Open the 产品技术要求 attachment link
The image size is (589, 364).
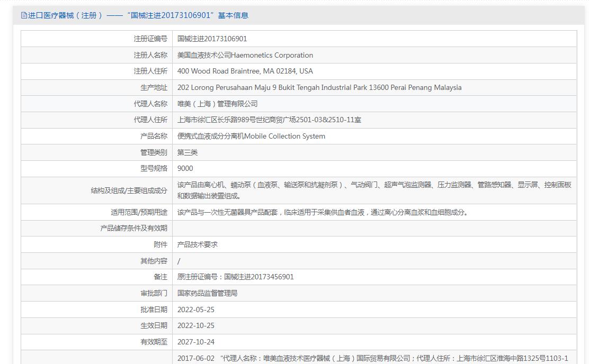point(197,244)
